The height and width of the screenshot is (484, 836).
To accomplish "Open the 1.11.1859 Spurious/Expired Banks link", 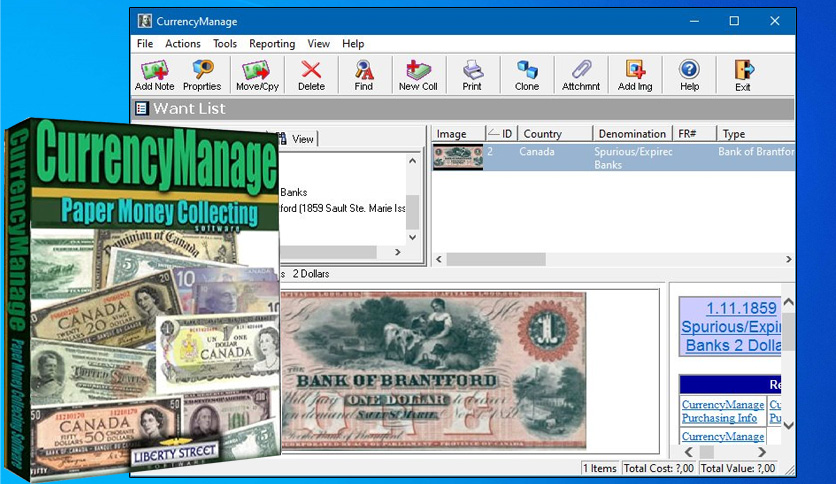I will [732, 327].
